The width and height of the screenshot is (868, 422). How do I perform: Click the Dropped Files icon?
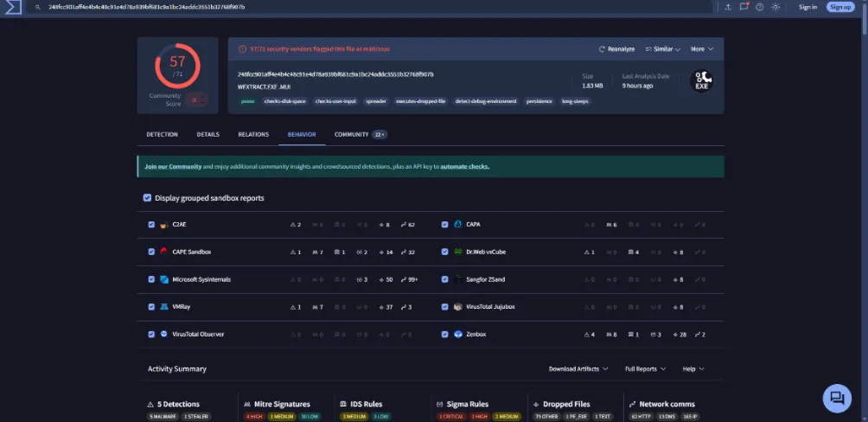click(x=536, y=405)
